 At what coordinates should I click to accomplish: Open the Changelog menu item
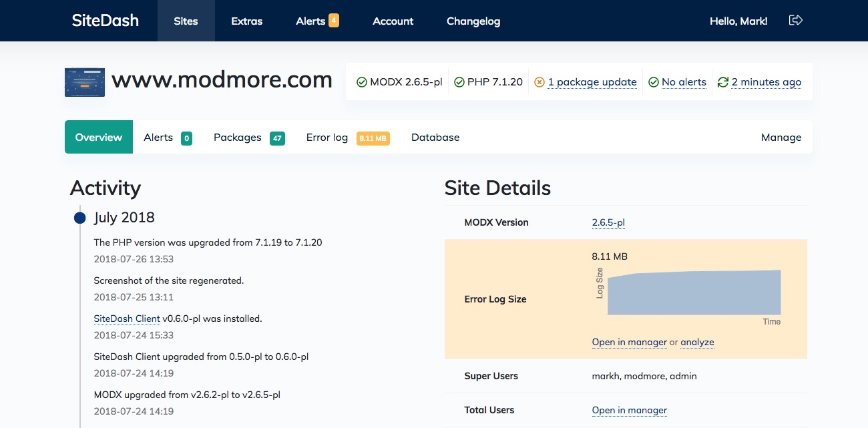click(473, 21)
